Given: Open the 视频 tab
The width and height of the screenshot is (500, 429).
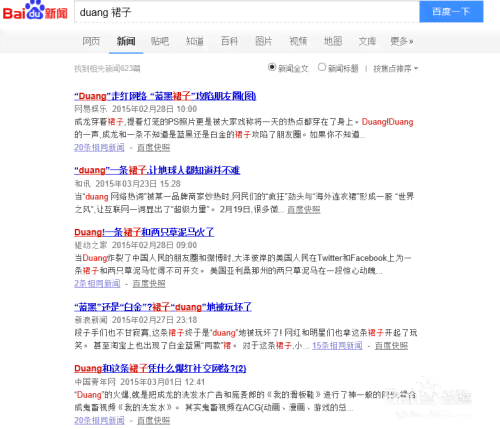Looking at the screenshot, I should [298, 41].
